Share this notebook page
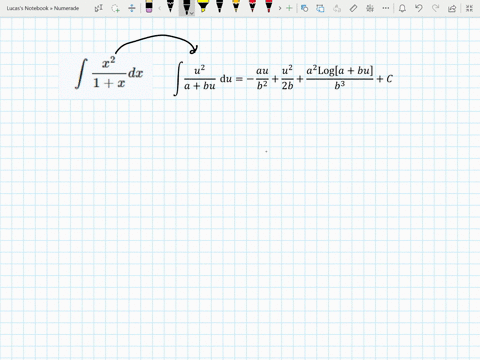 (452, 8)
